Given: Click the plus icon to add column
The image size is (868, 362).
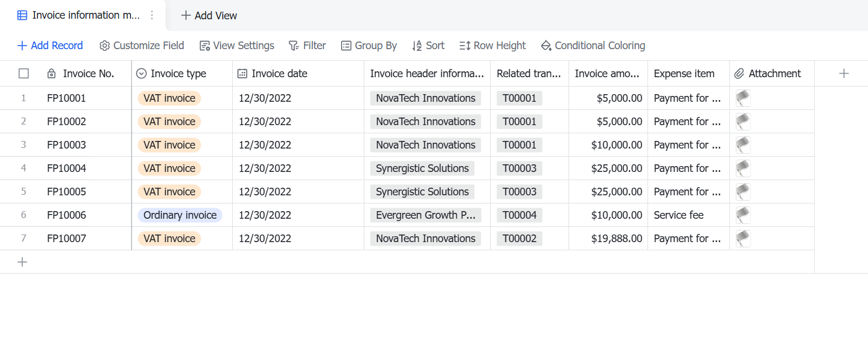Looking at the screenshot, I should [x=843, y=74].
